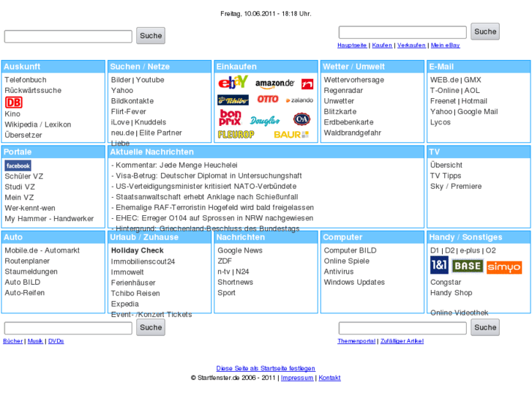
Task: Focus the top-left search input field
Action: coord(68,37)
